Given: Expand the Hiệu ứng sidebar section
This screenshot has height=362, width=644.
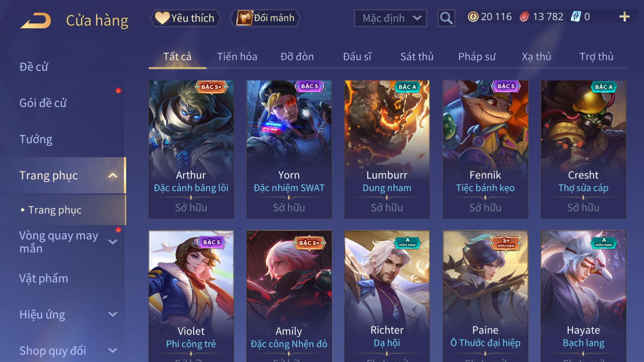Looking at the screenshot, I should [x=113, y=314].
